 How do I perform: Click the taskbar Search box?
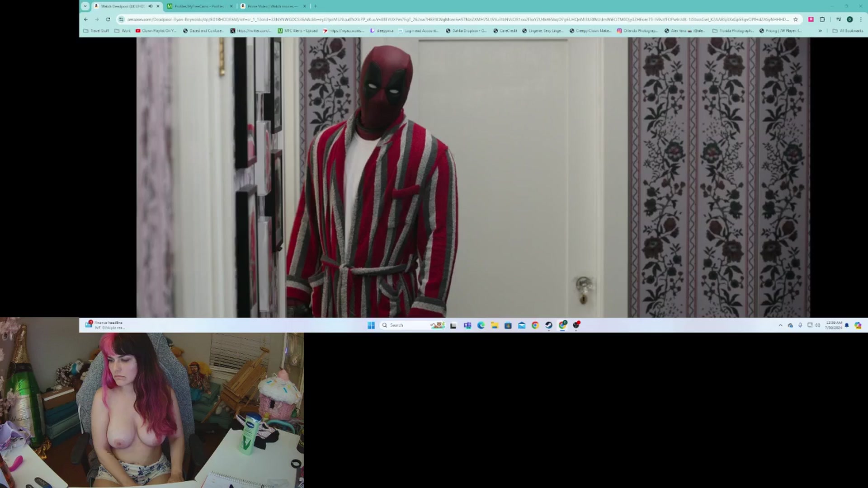(x=413, y=325)
